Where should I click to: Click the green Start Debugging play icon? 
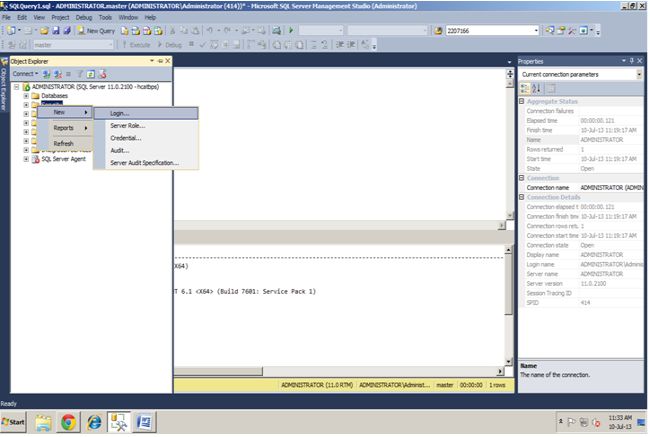[x=291, y=30]
